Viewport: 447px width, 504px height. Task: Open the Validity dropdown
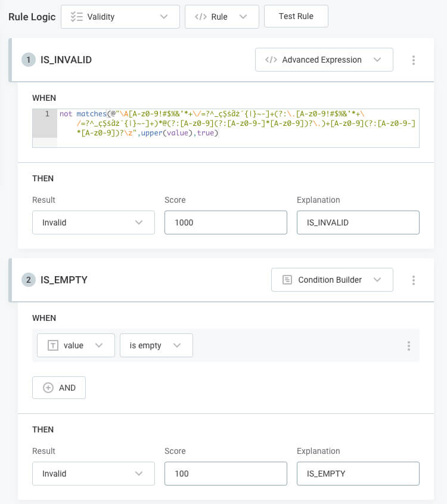click(120, 17)
